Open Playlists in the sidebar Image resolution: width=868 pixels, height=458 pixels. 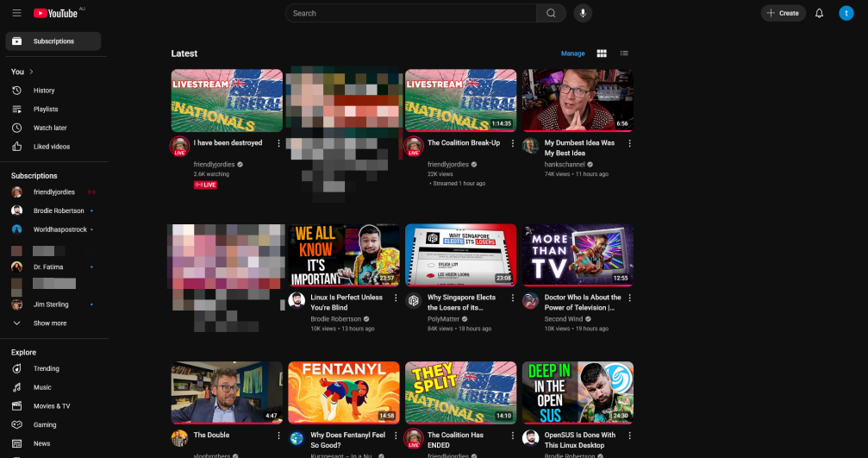53,109
